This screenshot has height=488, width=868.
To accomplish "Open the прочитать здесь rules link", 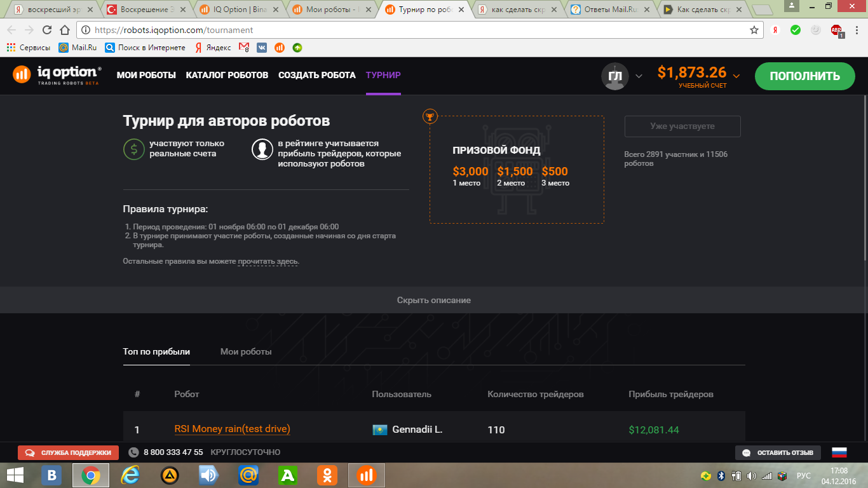I will pos(268,261).
